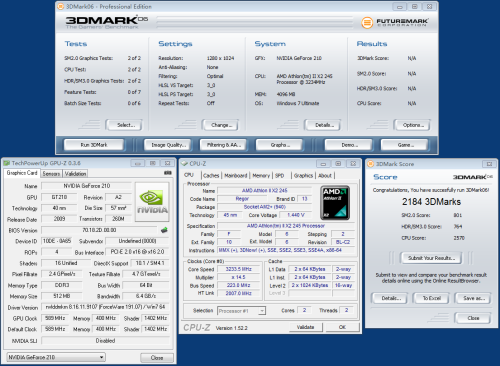The image size is (500, 366).
Task: Click Validate in CPU-Z
Action: click(306, 327)
